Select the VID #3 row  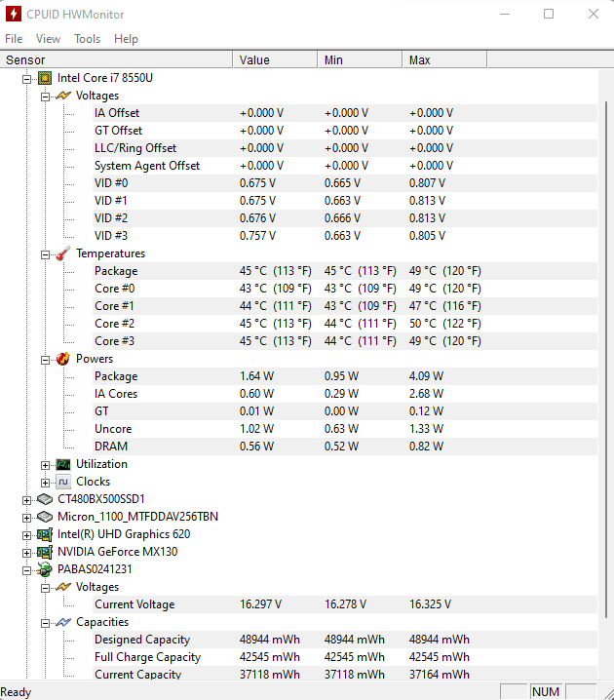(344, 236)
